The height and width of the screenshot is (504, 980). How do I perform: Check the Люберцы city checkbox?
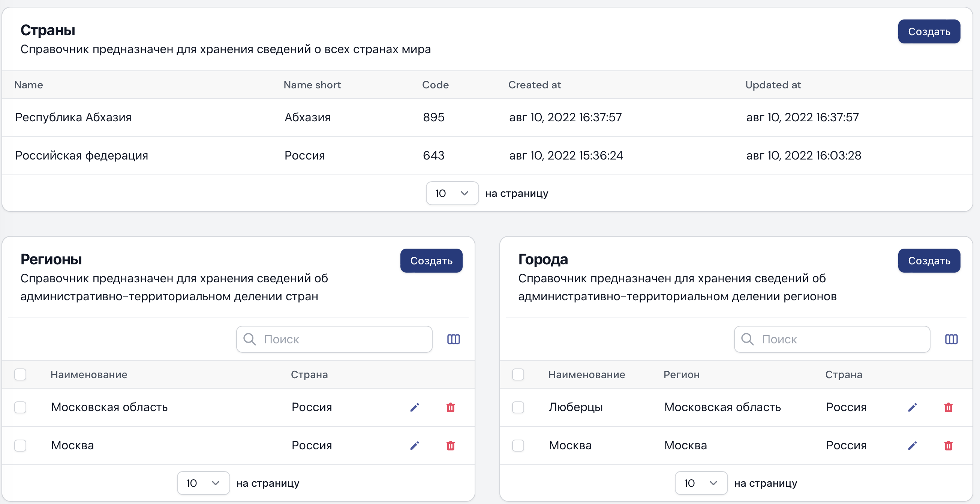[518, 407]
